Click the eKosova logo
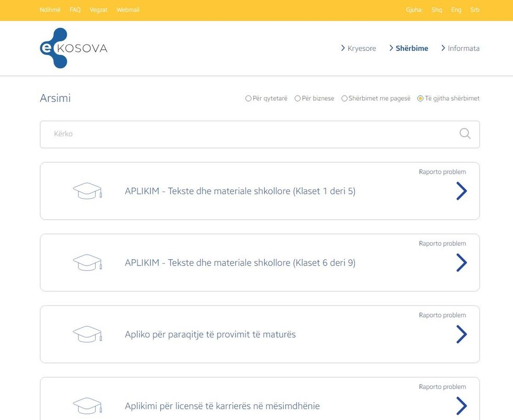This screenshot has width=513, height=420. (x=73, y=48)
